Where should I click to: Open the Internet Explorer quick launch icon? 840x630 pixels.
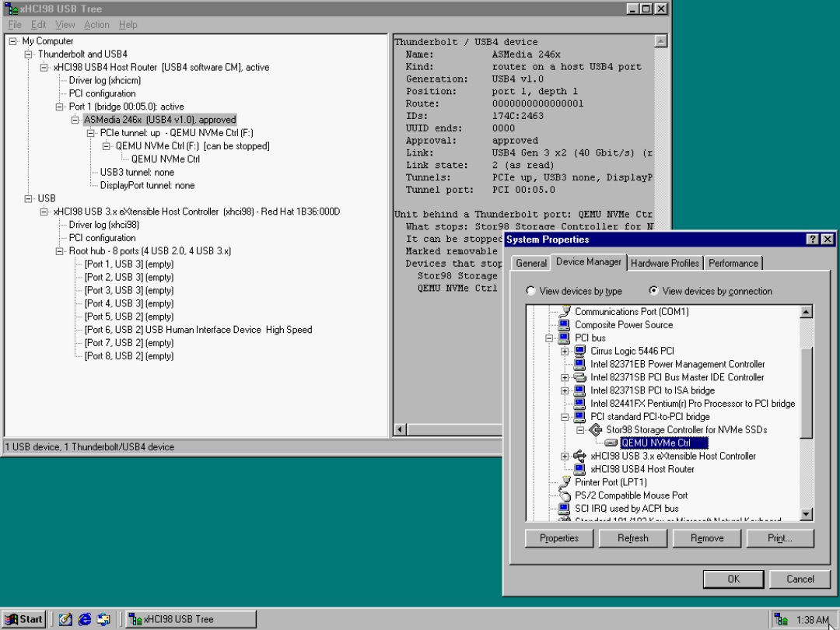[x=85, y=619]
